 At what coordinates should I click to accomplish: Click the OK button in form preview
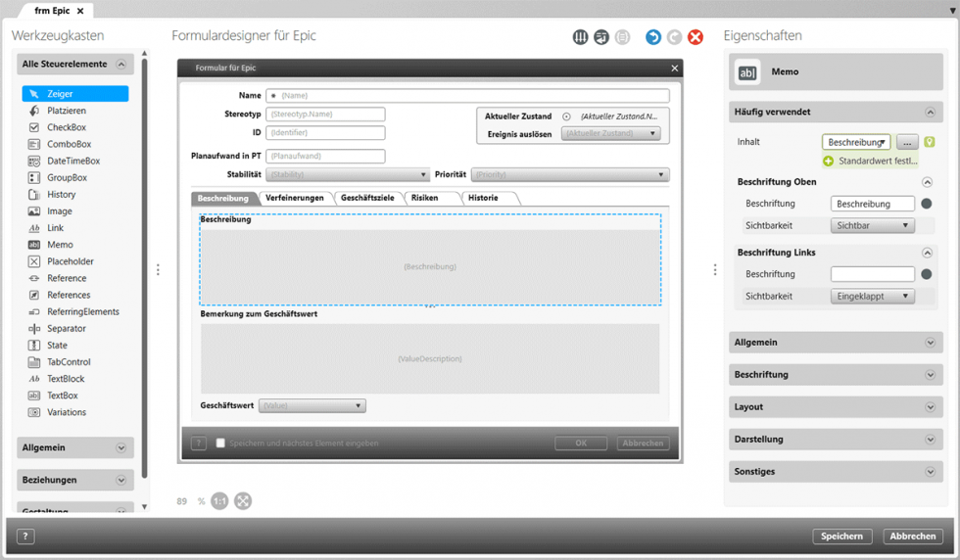pos(581,443)
